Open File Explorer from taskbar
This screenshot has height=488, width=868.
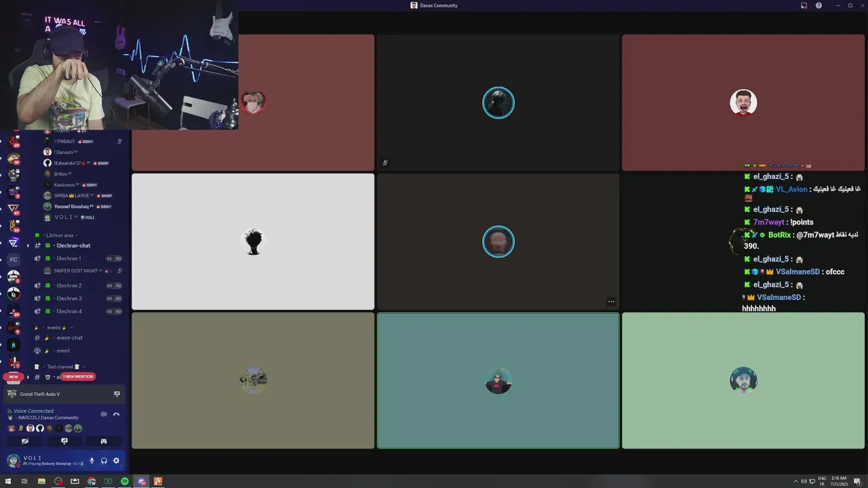(41, 481)
